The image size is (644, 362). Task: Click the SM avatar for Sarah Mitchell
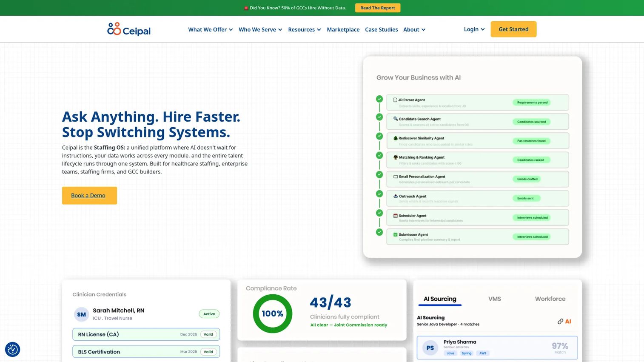tap(81, 314)
